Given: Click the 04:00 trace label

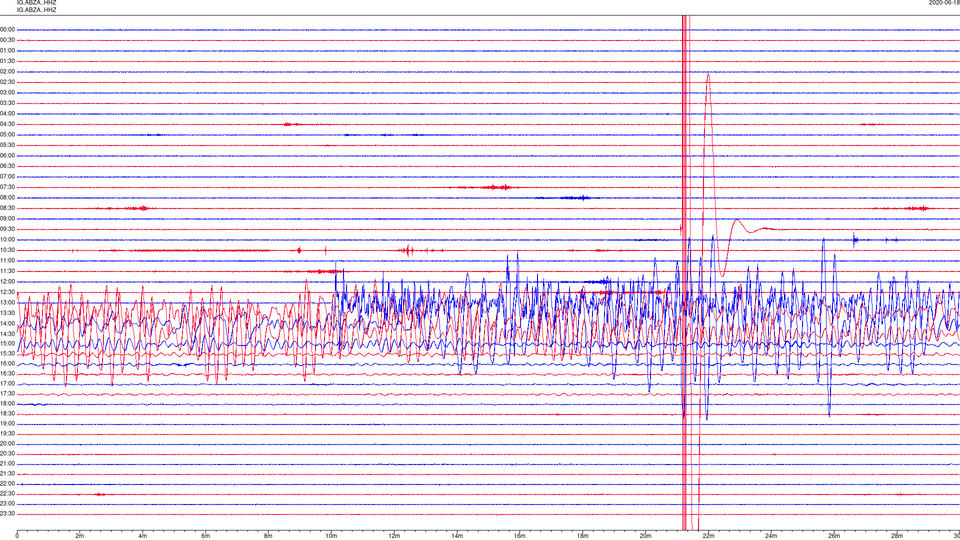Looking at the screenshot, I should pyautogui.click(x=7, y=113).
